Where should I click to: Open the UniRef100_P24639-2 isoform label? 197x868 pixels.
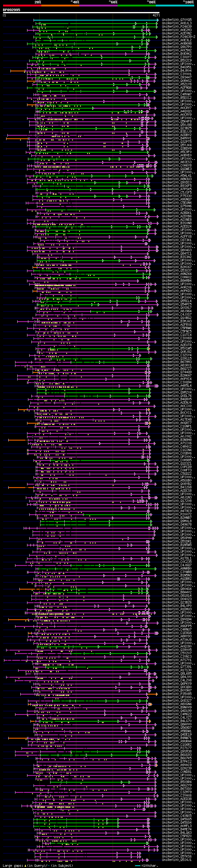coord(179,37)
